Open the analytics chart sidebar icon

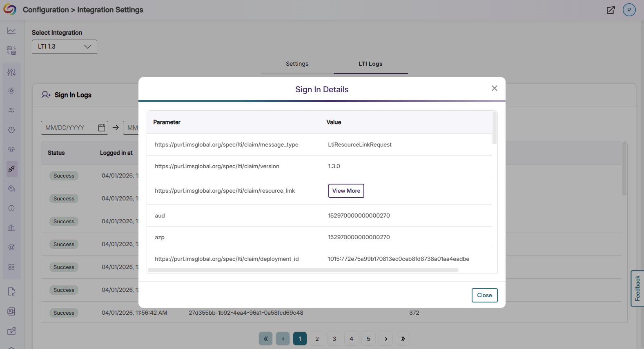[11, 31]
